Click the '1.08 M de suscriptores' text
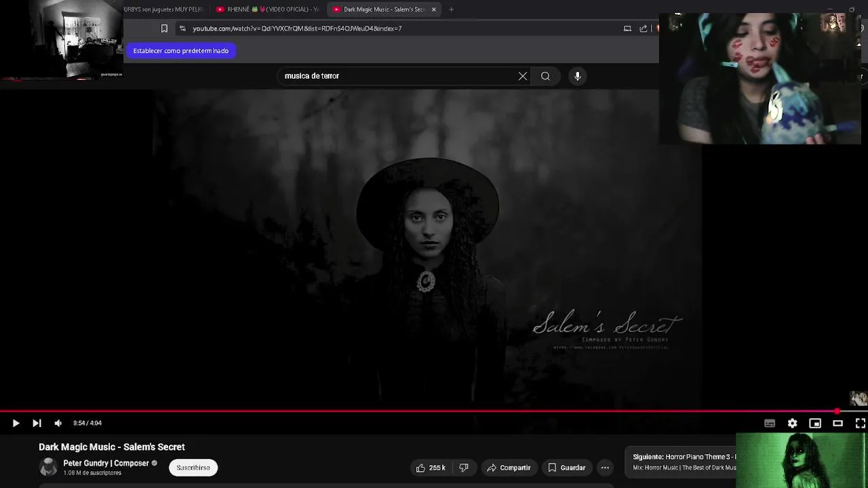This screenshot has width=868, height=488. 92,473
